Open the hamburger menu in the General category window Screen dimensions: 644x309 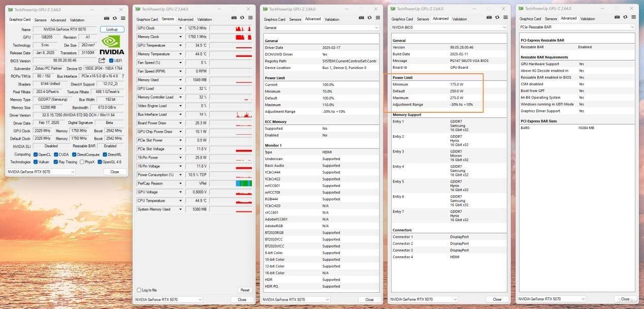tap(377, 18)
